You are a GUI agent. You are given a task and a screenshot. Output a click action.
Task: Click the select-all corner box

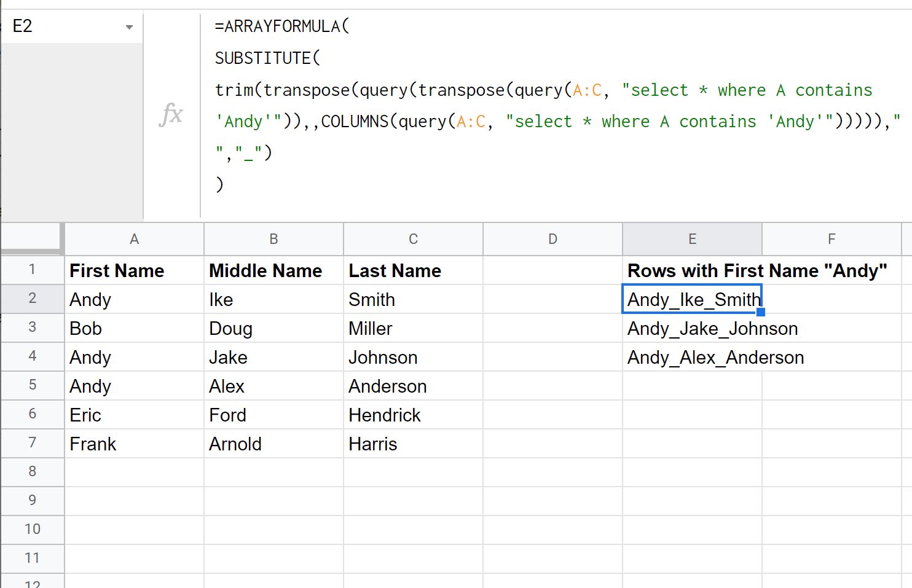click(x=32, y=239)
